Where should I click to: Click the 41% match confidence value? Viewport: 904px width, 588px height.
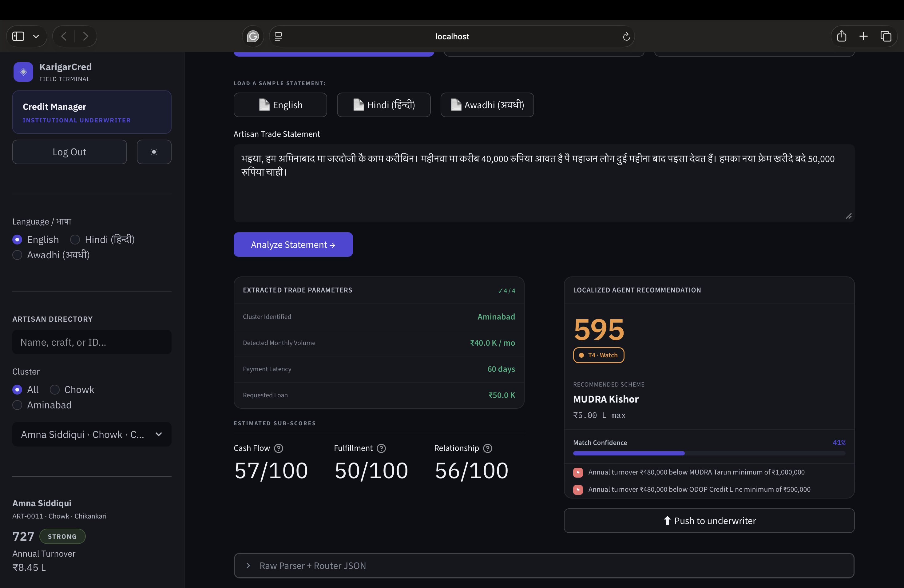click(x=839, y=443)
